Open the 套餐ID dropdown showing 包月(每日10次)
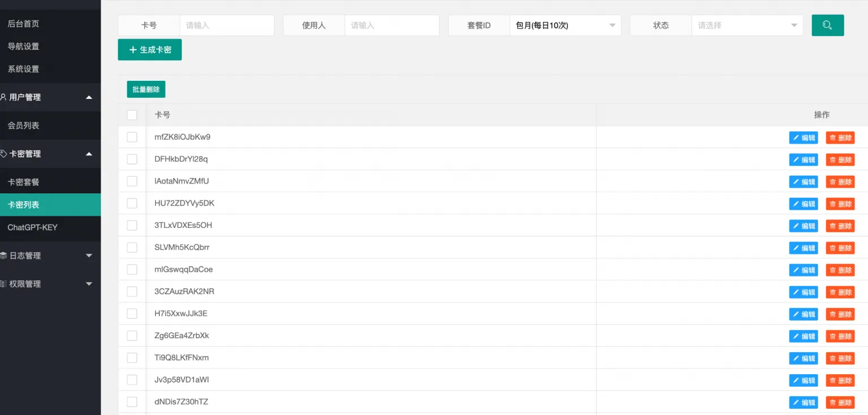This screenshot has height=415, width=868. click(x=565, y=25)
